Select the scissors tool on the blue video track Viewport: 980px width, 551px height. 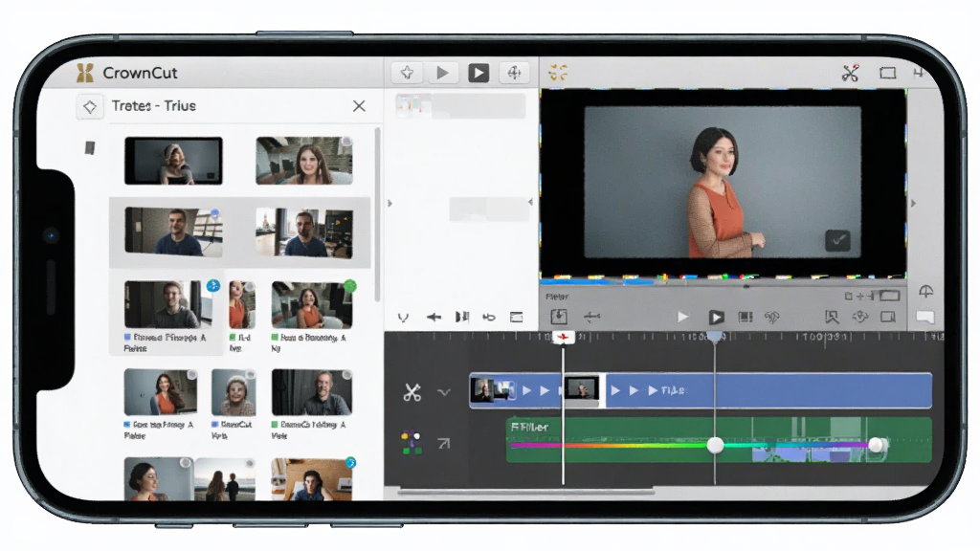412,392
